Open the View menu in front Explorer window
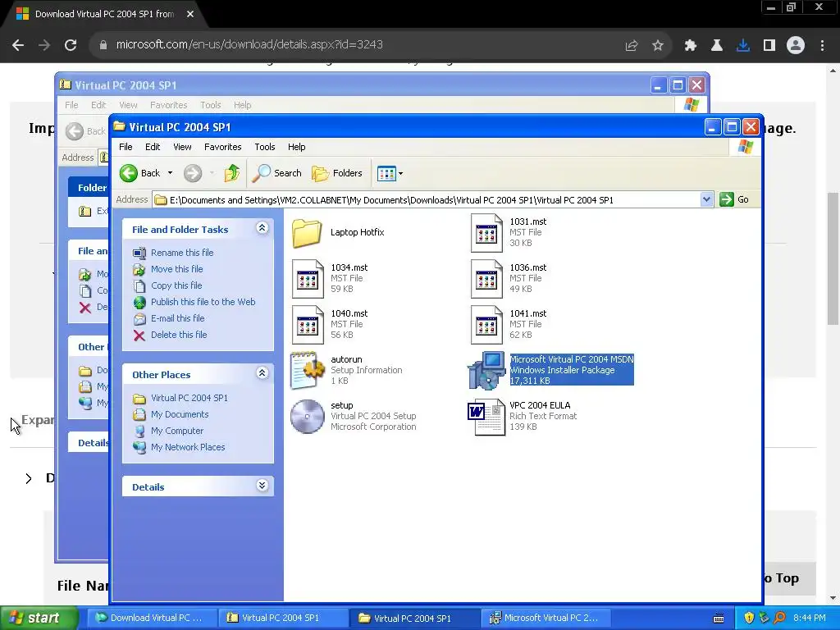The width and height of the screenshot is (840, 630). pos(182,147)
